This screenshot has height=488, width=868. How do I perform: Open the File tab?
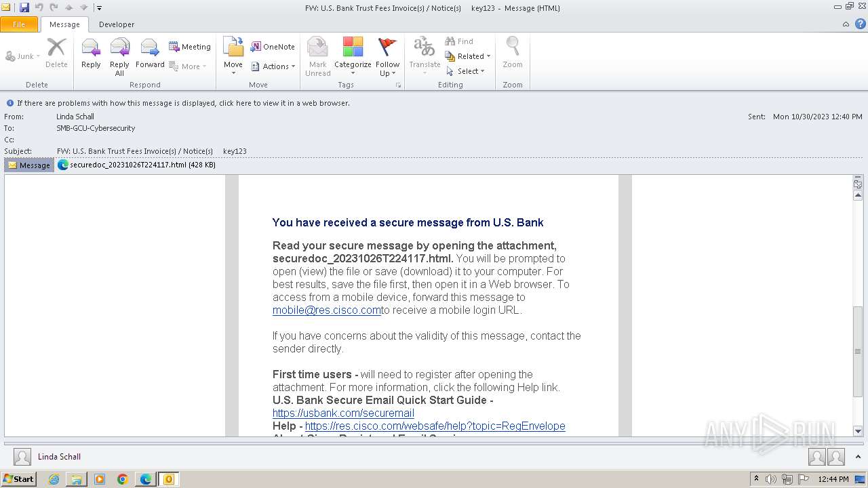(x=19, y=24)
